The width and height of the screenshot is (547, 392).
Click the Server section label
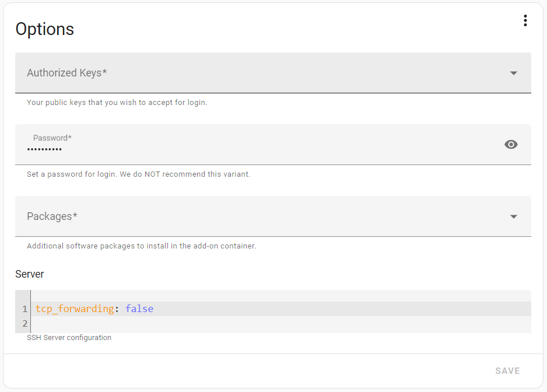[x=29, y=274]
